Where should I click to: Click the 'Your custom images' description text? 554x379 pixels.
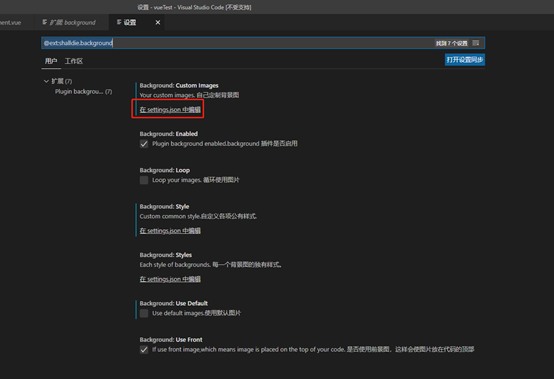click(189, 95)
